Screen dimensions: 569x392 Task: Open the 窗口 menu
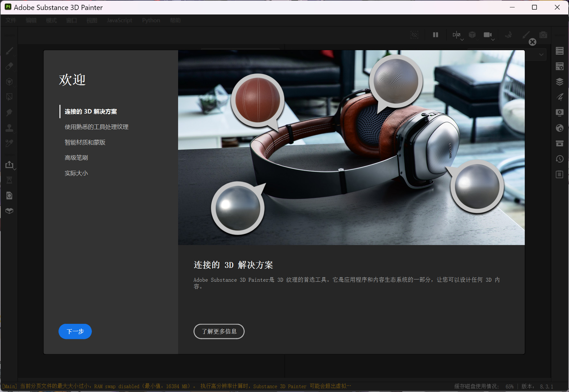pos(71,20)
